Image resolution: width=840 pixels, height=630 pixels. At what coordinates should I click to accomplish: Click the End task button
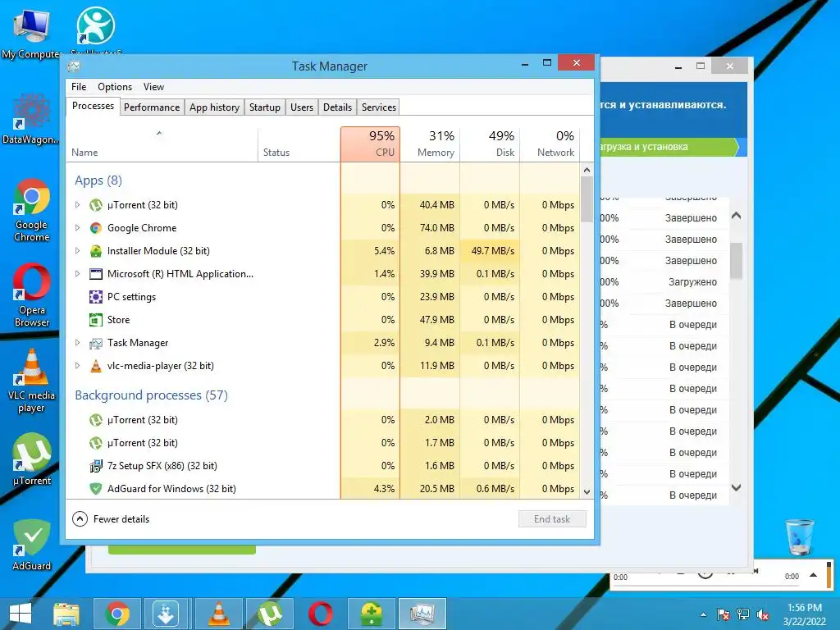552,519
